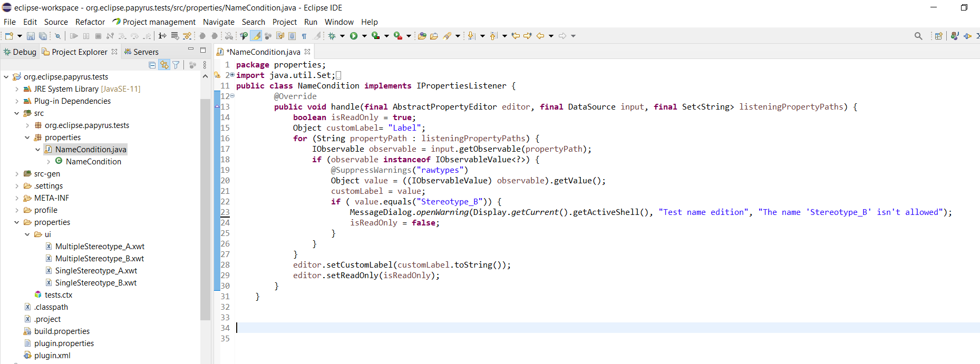The height and width of the screenshot is (364, 980).
Task: Click the Previous Annotation icon
Action: point(494,36)
